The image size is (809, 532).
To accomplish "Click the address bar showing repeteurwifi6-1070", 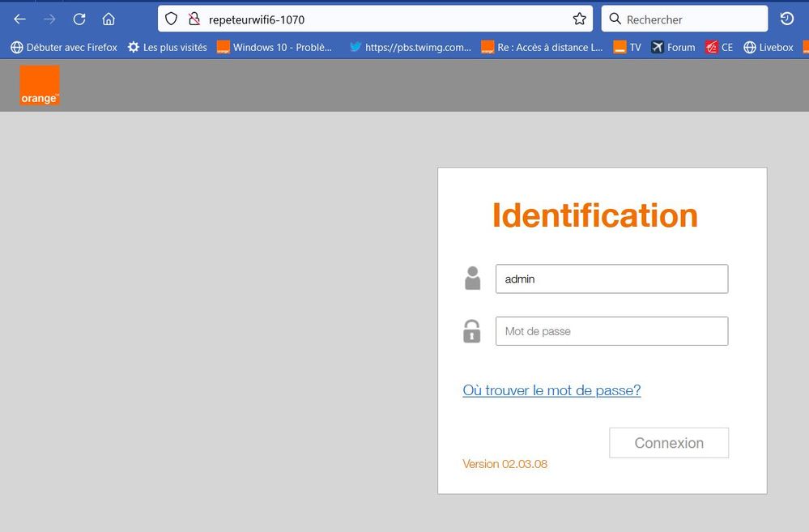I will (x=375, y=19).
